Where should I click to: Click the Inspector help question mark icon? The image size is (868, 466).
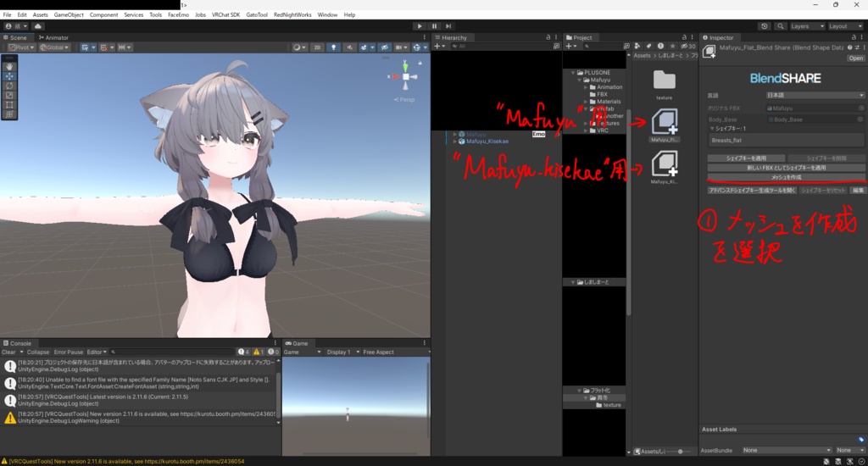(849, 47)
